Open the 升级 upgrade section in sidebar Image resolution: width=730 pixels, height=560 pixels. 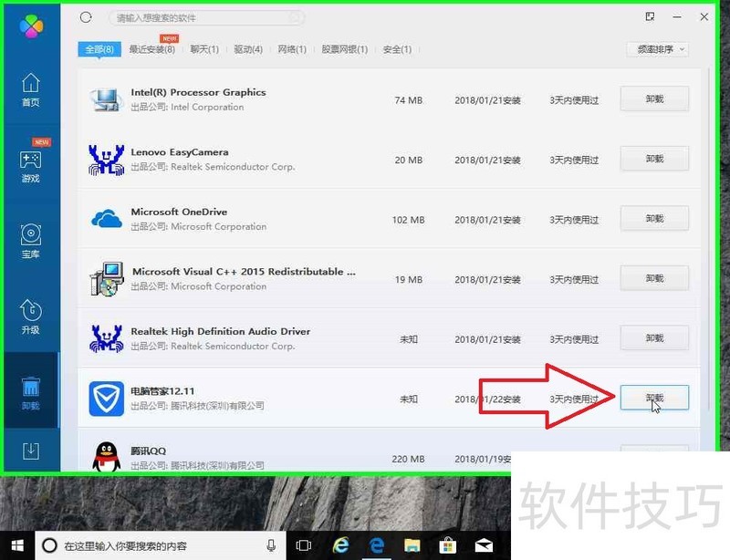[31, 316]
